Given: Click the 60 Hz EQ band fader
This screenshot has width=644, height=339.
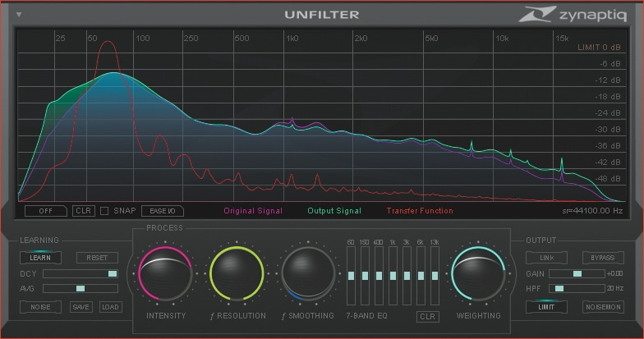Looking at the screenshot, I should (x=352, y=276).
